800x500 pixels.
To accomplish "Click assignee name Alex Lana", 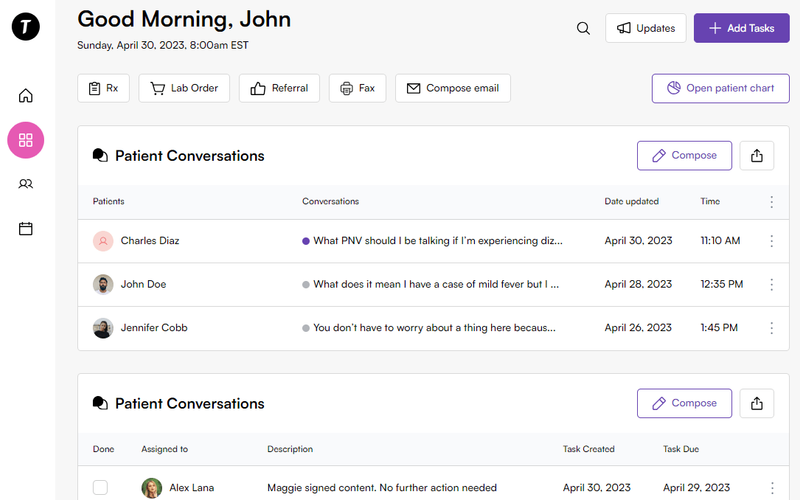I will pos(192,488).
